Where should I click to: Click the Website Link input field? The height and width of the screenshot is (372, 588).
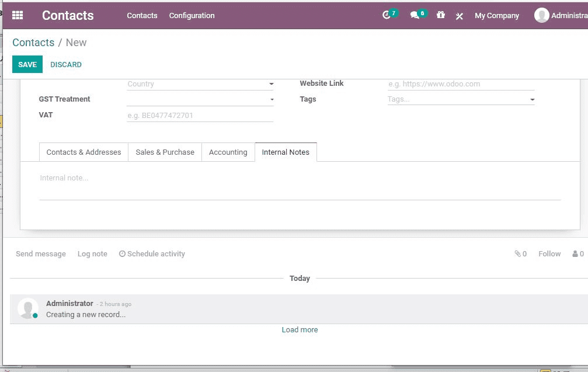click(x=461, y=84)
